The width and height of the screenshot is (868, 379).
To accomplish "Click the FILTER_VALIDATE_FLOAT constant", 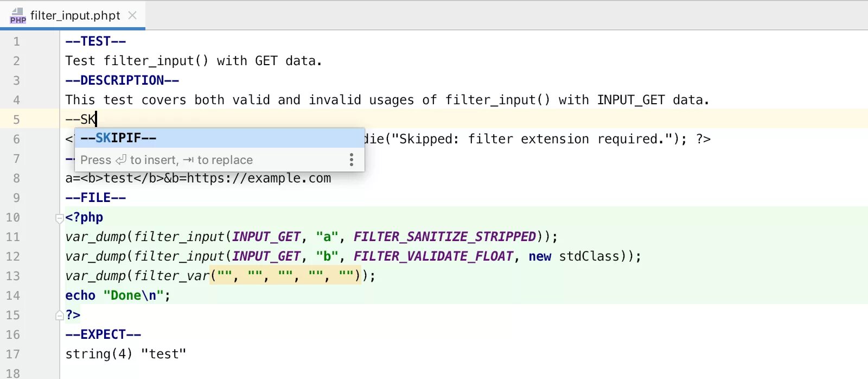I will click(433, 256).
